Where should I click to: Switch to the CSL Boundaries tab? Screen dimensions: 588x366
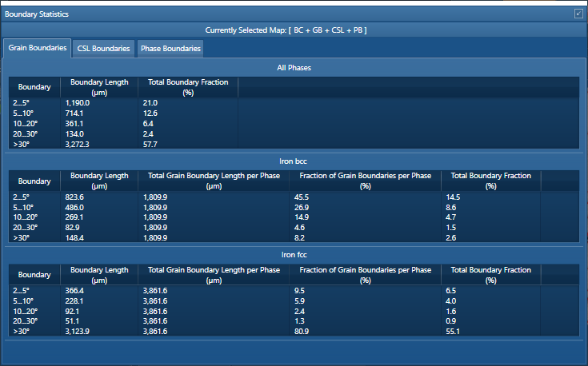click(103, 49)
